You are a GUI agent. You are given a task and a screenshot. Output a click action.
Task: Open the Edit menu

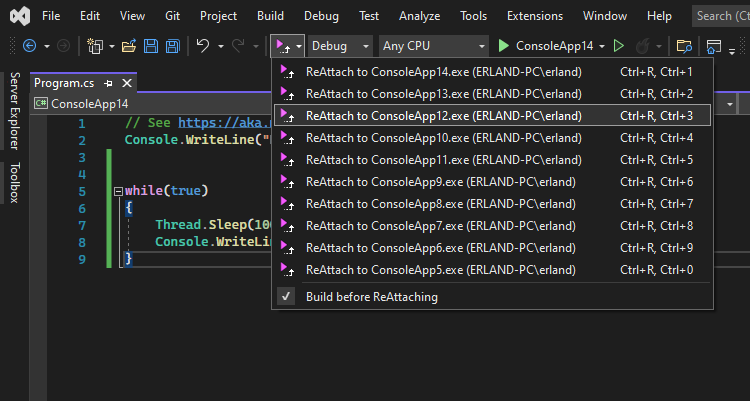[x=90, y=16]
